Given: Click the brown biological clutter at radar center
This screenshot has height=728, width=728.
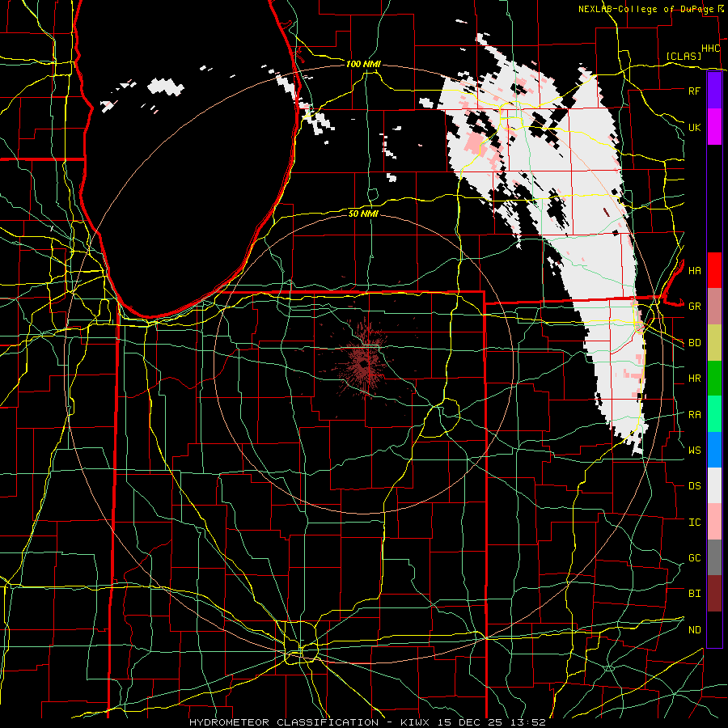Looking at the screenshot, I should tap(365, 363).
